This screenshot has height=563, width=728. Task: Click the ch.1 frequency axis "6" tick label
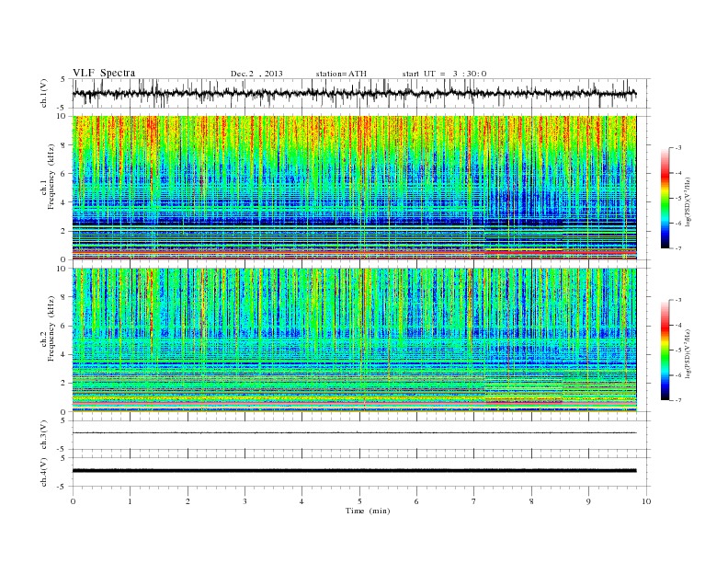coord(63,174)
